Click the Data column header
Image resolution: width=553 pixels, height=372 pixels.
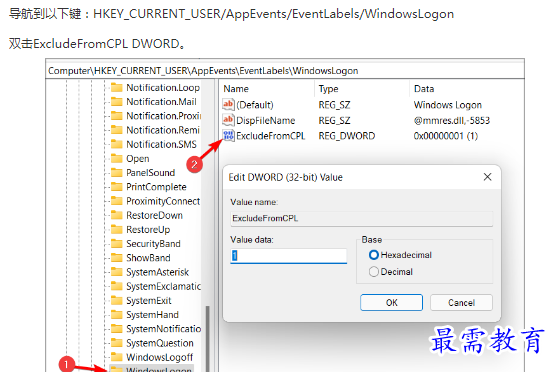point(424,89)
